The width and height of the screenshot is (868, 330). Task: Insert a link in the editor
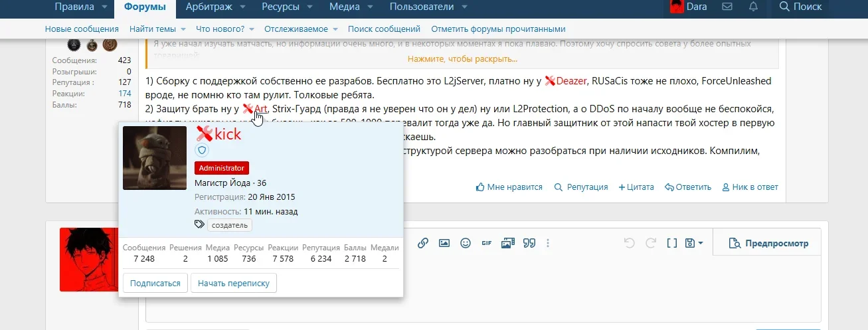pyautogui.click(x=422, y=243)
